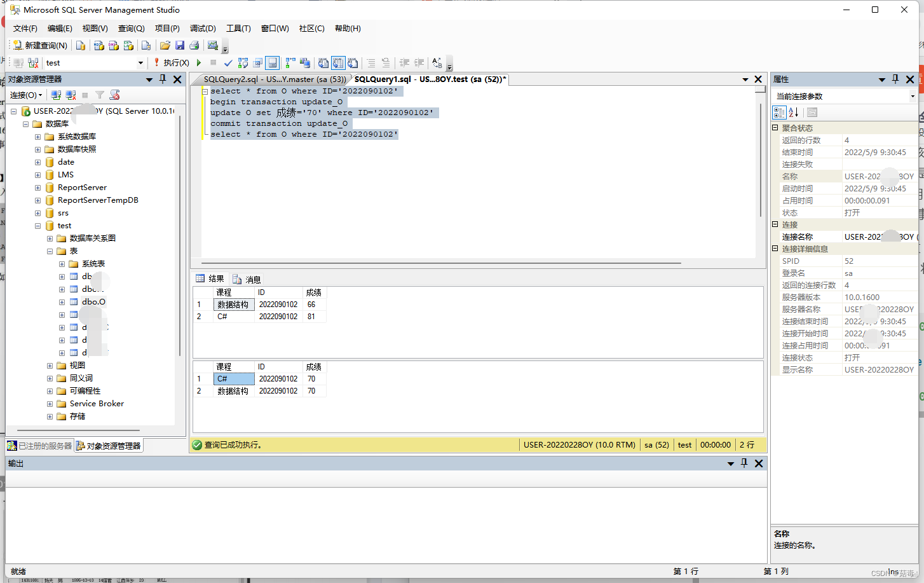
Task: Switch to results to file mode
Action: (x=353, y=63)
